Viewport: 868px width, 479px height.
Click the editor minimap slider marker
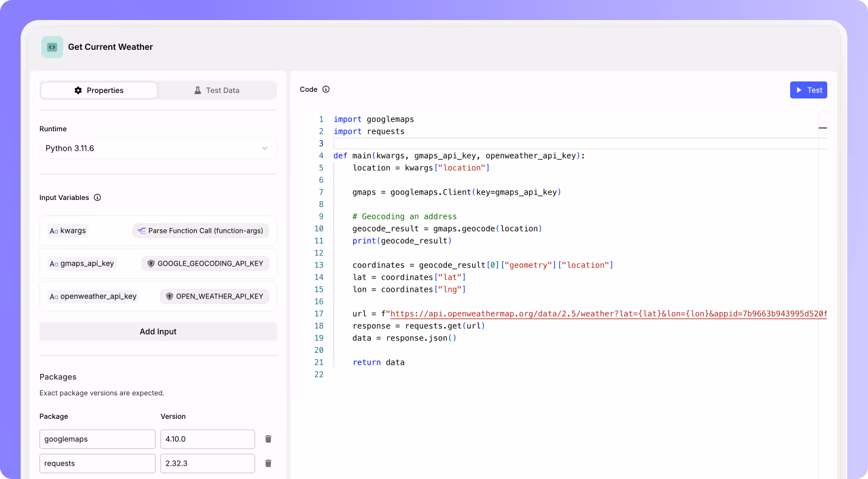coord(823,128)
